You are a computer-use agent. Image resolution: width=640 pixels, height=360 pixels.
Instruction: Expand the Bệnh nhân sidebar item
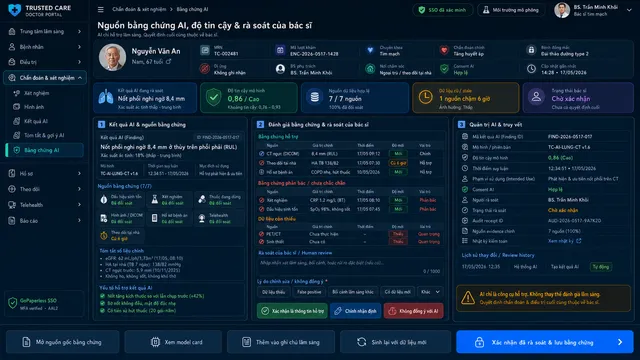pos(45,47)
